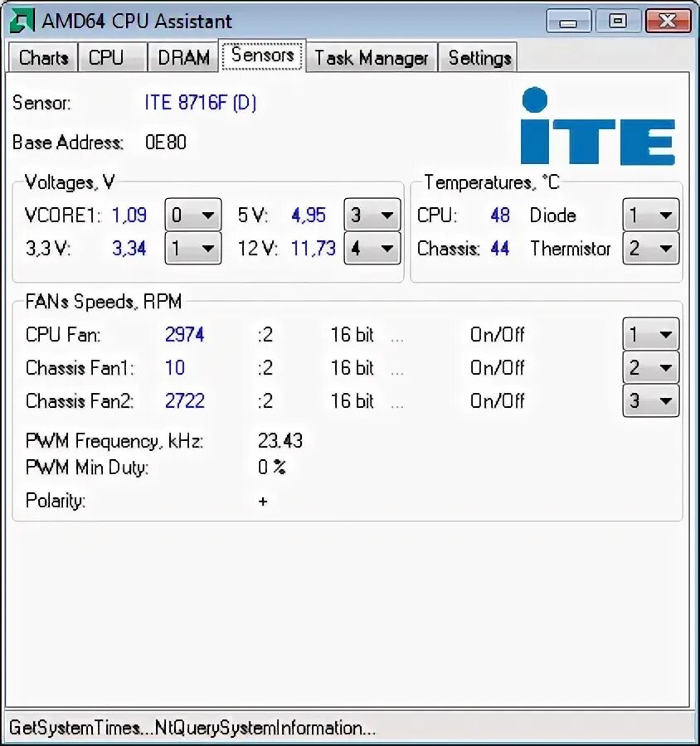Open the VCORE1 channel dropdown
The image size is (700, 746).
[193, 215]
